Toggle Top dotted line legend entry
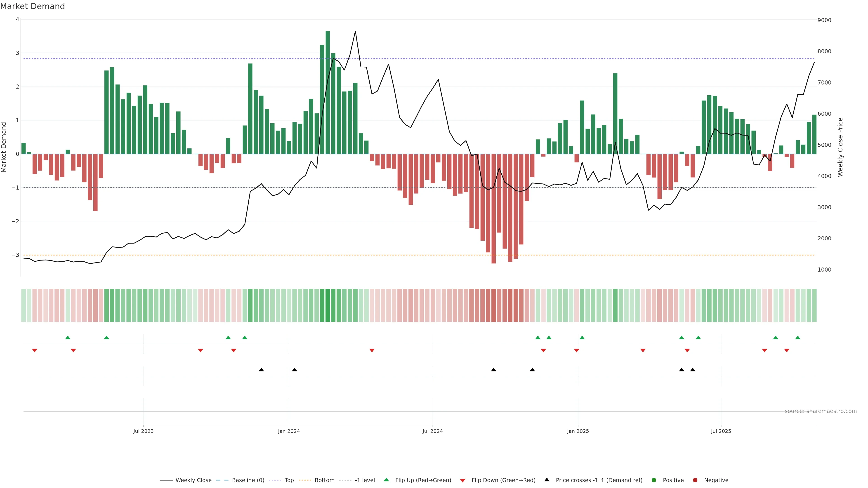 pos(289,480)
